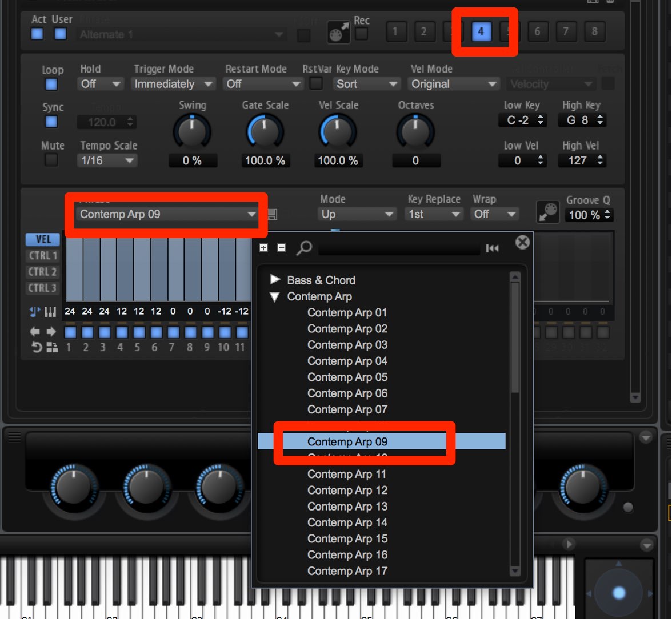This screenshot has width=672, height=619.
Task: Select variation slot 8
Action: click(594, 31)
